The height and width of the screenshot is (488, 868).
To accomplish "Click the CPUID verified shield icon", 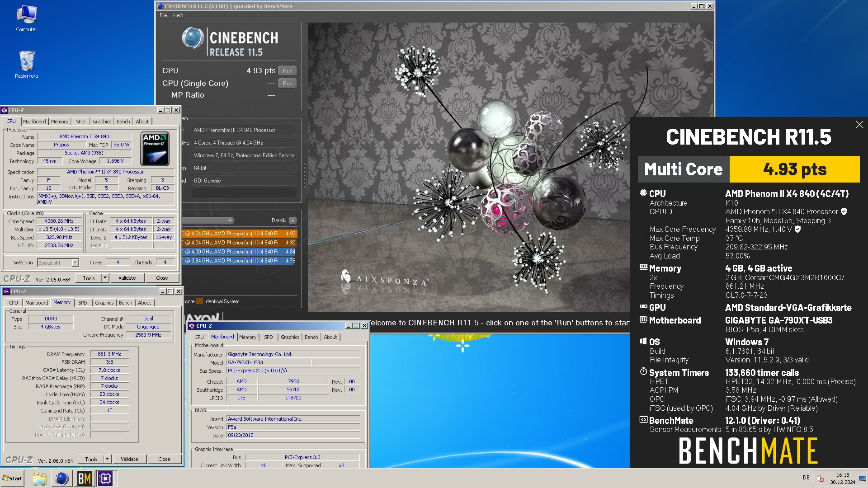I will pyautogui.click(x=844, y=211).
